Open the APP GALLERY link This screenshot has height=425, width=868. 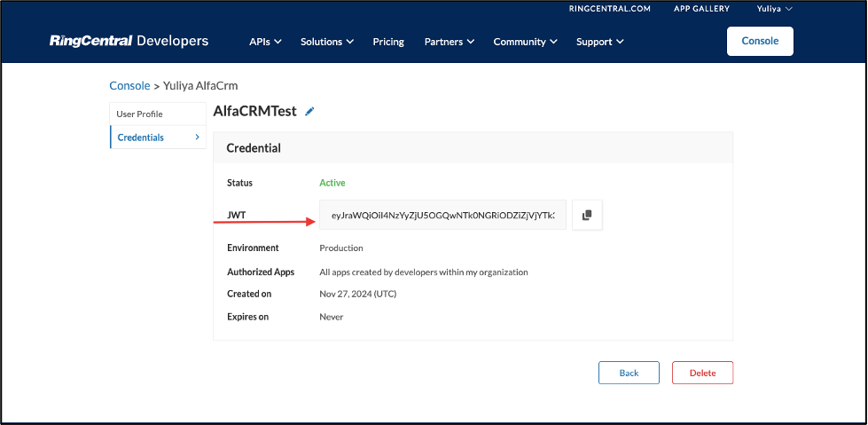coord(701,8)
